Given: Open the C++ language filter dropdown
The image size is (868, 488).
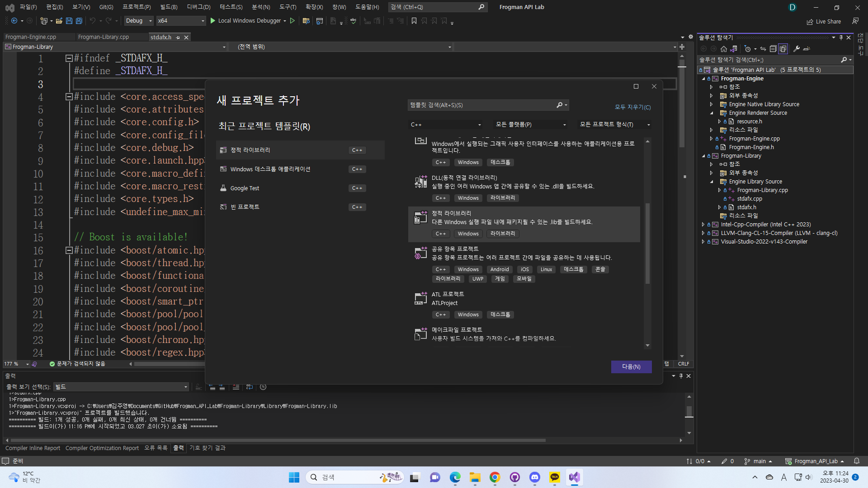Looking at the screenshot, I should click(445, 125).
